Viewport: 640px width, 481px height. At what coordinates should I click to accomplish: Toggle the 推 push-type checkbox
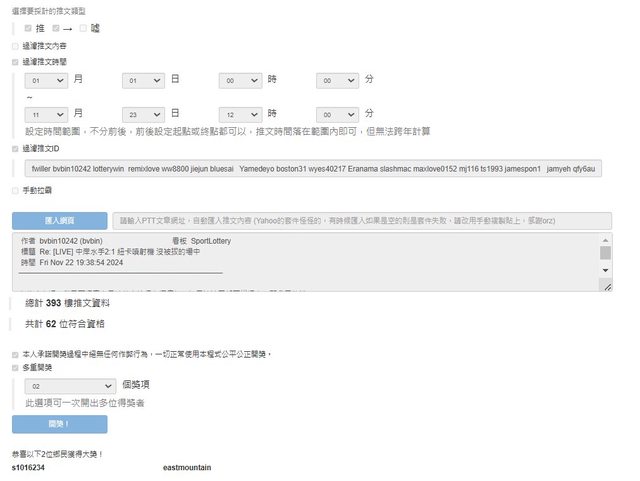pos(28,28)
